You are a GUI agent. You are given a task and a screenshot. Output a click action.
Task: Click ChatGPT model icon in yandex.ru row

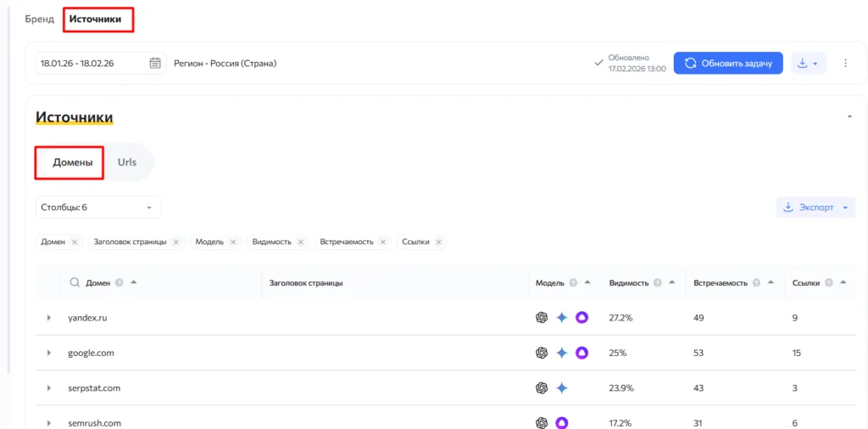click(542, 318)
